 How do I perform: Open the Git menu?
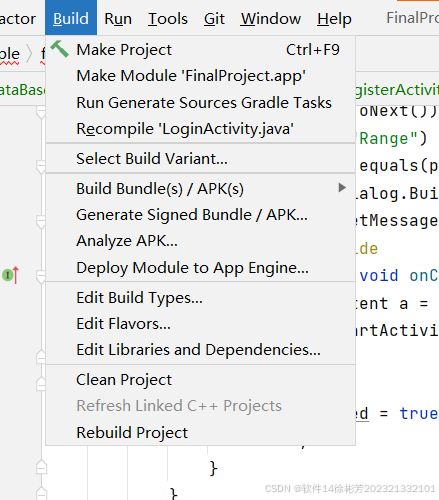click(x=214, y=19)
